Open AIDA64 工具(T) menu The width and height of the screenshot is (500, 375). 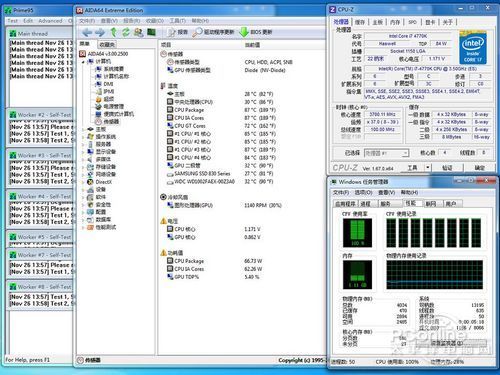178,21
